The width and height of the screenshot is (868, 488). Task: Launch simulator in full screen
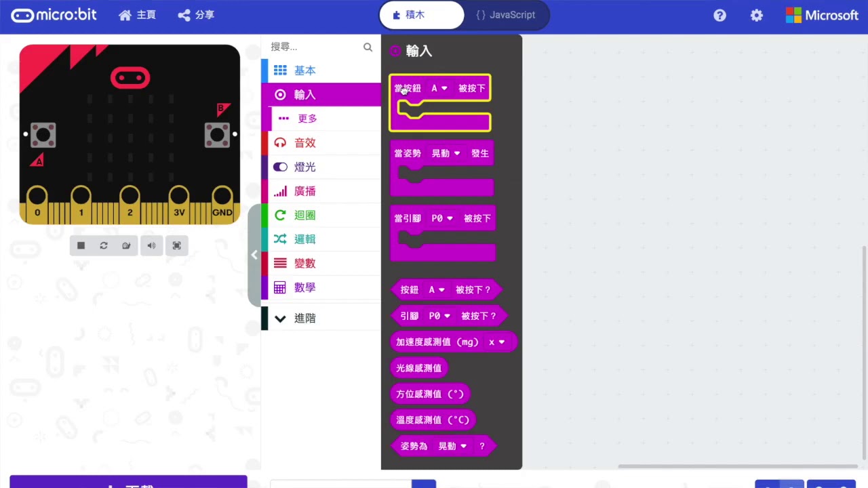pos(177,245)
